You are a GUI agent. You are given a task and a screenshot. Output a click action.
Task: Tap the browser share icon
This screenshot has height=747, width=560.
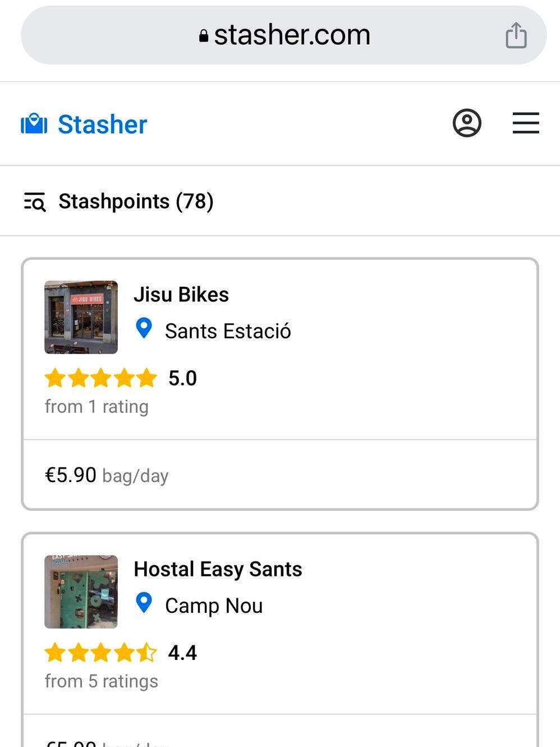[x=516, y=35]
